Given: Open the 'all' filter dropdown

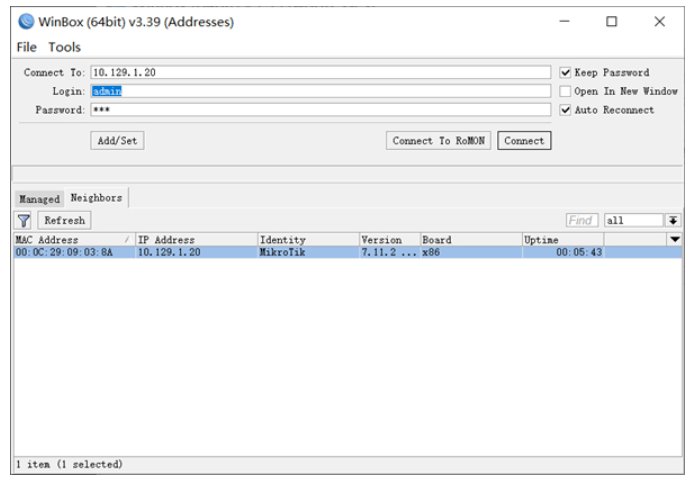Looking at the screenshot, I should point(673,220).
